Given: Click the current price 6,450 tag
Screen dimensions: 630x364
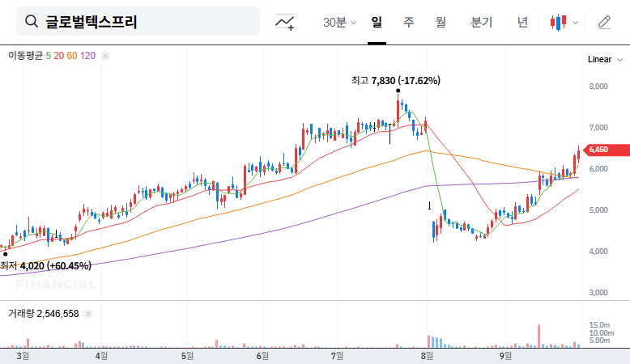Looking at the screenshot, I should (607, 150).
